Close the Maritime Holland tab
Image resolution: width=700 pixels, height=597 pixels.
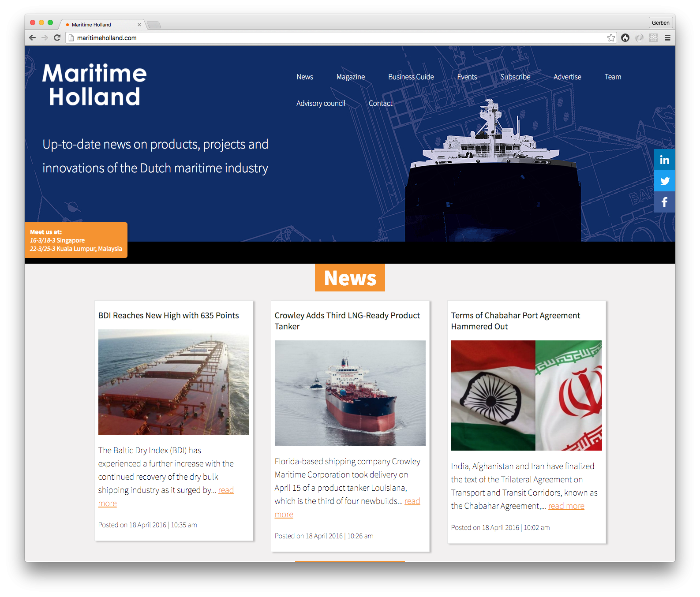139,25
